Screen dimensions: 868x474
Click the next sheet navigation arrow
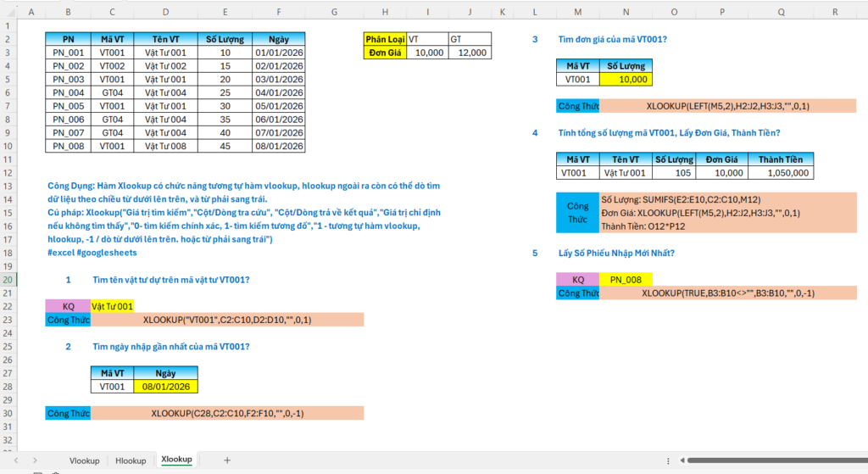tap(34, 460)
